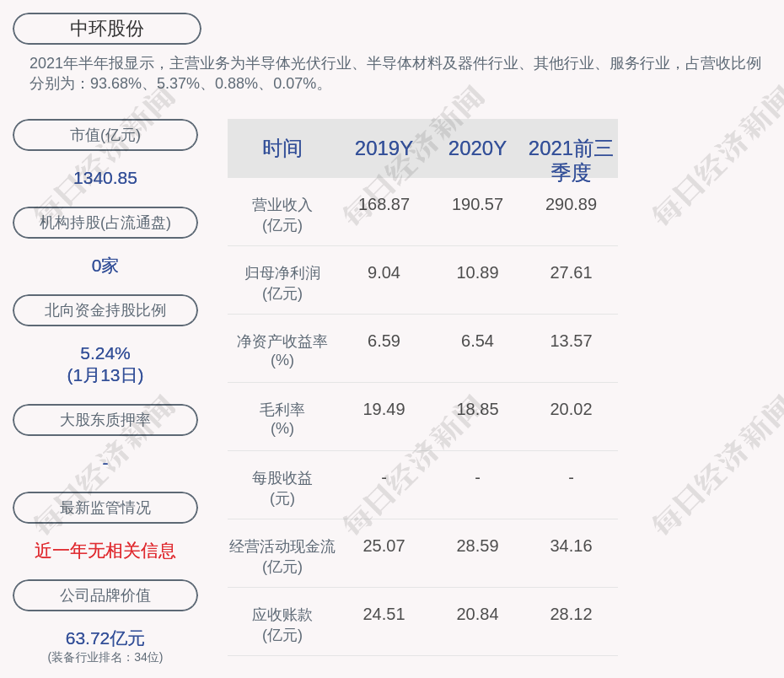The width and height of the screenshot is (784, 678).
Task: Select the 应收账款 value 20.84
Action: [477, 614]
